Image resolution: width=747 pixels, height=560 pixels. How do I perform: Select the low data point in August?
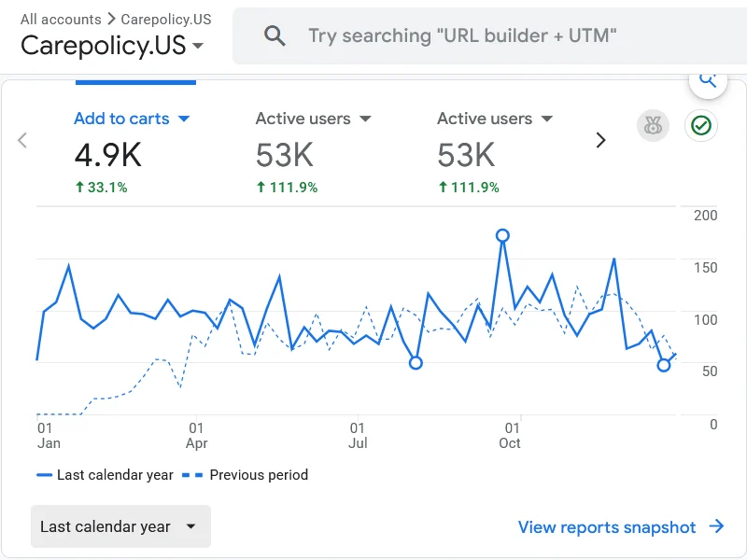[416, 363]
